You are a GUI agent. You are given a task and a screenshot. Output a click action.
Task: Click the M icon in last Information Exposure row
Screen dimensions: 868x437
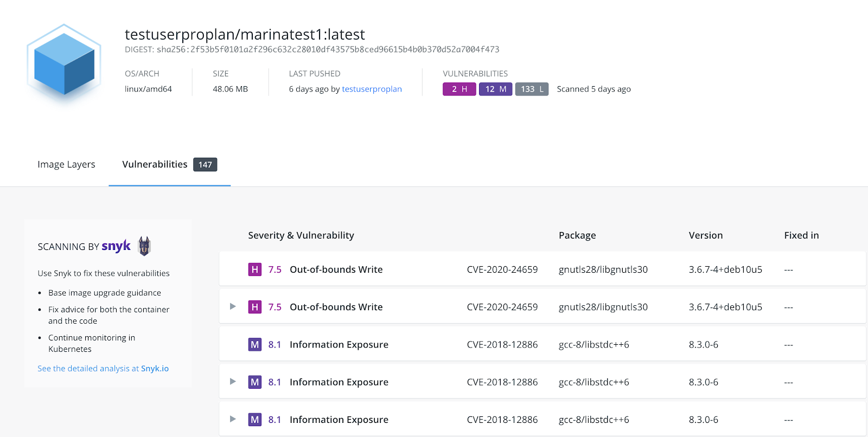click(254, 420)
